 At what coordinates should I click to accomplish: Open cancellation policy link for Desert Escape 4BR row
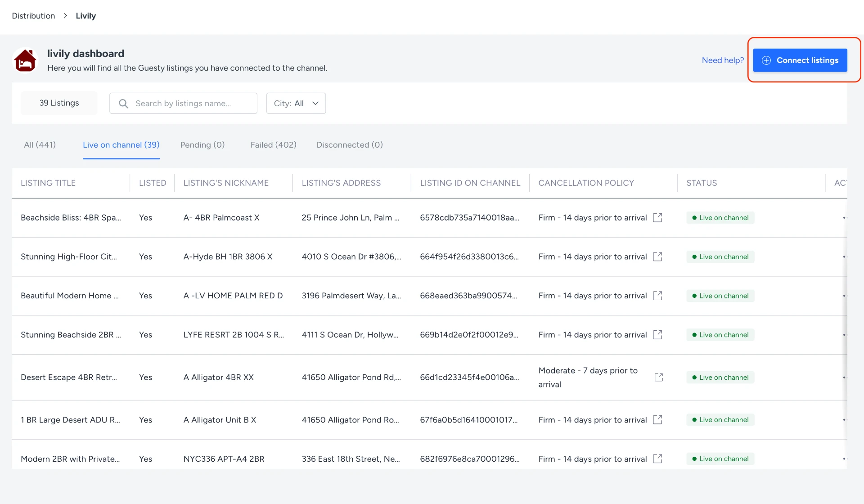point(659,378)
